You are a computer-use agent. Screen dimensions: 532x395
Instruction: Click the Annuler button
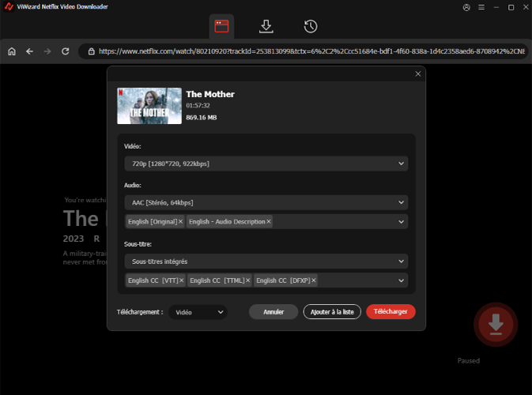pos(274,312)
